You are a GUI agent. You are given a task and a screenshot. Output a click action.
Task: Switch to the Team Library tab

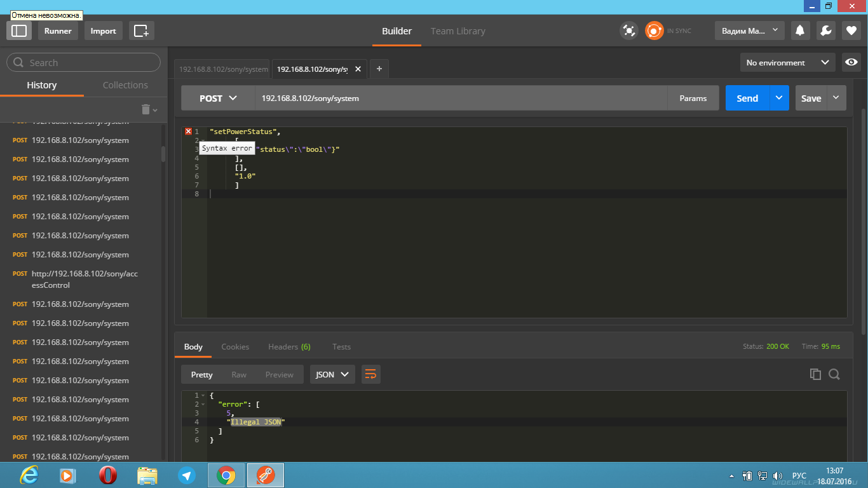coord(458,30)
